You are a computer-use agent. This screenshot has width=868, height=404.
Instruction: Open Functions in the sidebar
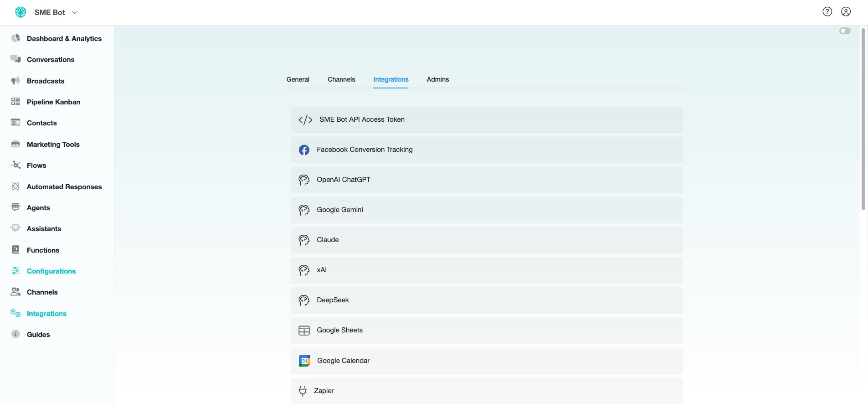click(43, 250)
